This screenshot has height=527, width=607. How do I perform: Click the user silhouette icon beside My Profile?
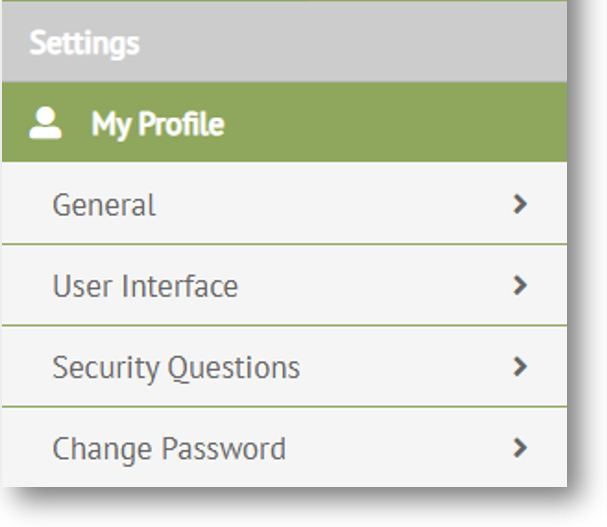[45, 124]
